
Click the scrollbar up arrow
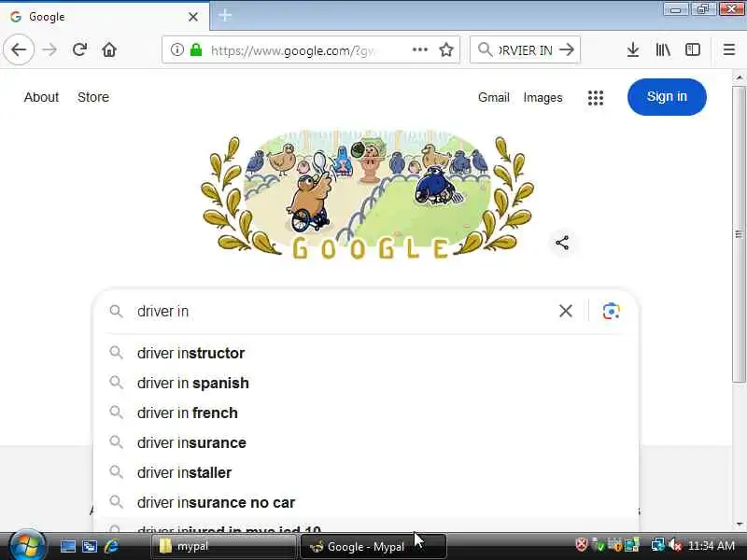click(739, 77)
